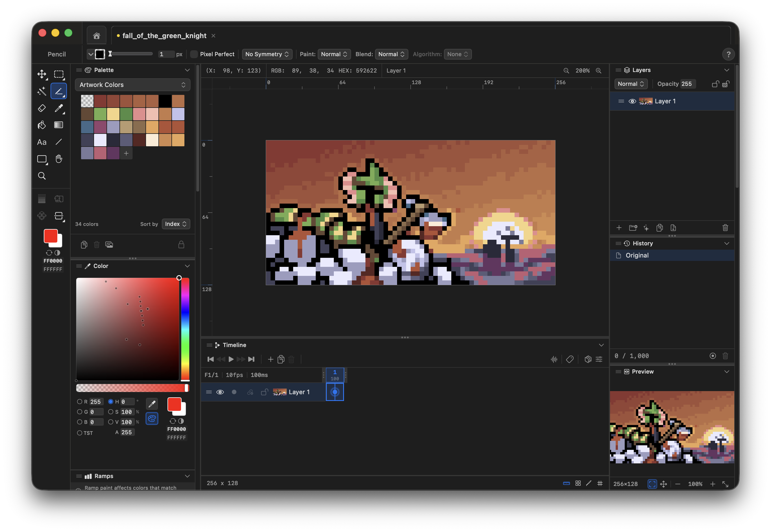Open the Blend mode Normal dropdown
The width and height of the screenshot is (771, 532).
(391, 54)
